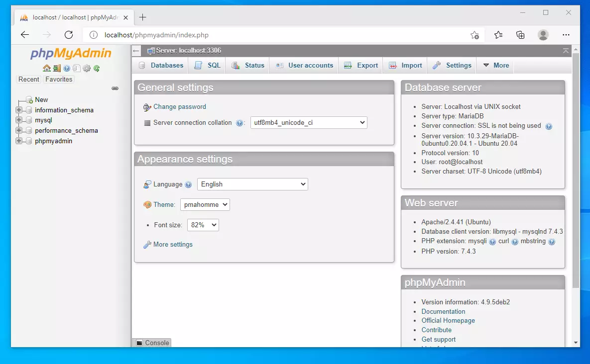Screen dimensions: 590x364
Task: Go to phpMyAdmin home via house icon
Action: point(47,68)
